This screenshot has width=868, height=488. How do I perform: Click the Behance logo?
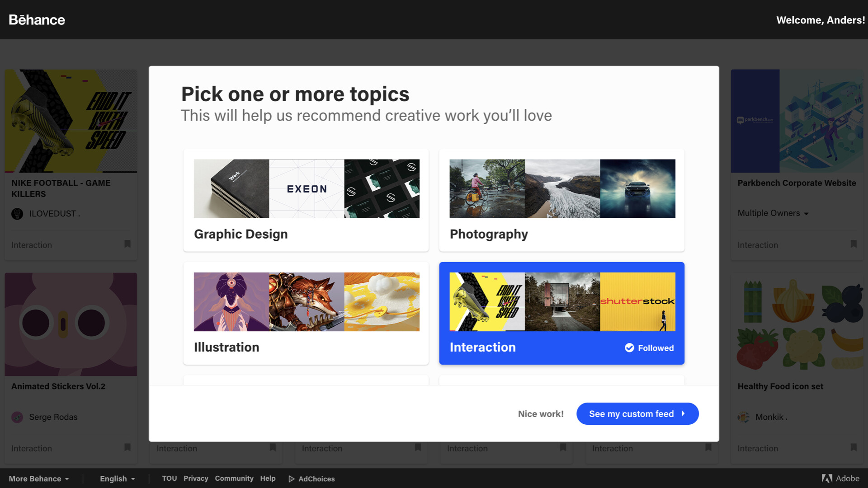pyautogui.click(x=37, y=20)
